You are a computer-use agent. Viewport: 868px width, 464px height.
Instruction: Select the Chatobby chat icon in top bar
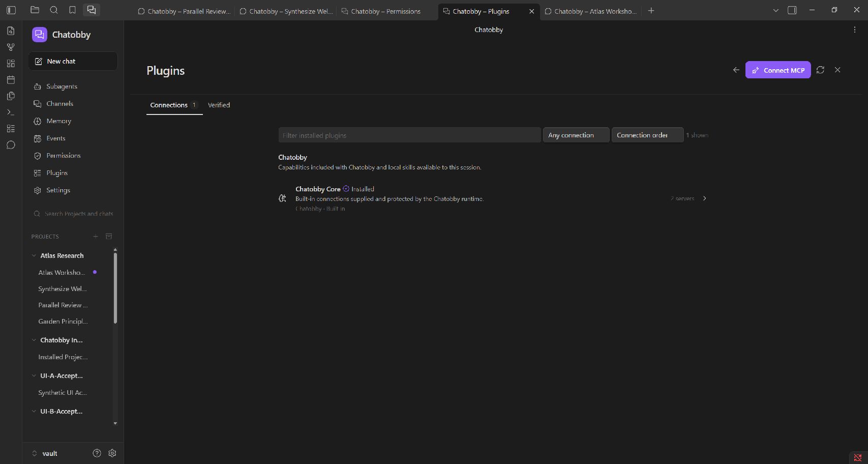(91, 10)
